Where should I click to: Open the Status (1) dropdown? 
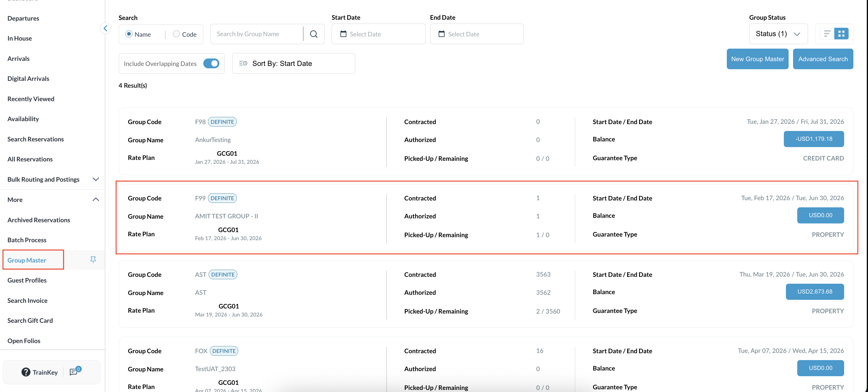pyautogui.click(x=778, y=34)
